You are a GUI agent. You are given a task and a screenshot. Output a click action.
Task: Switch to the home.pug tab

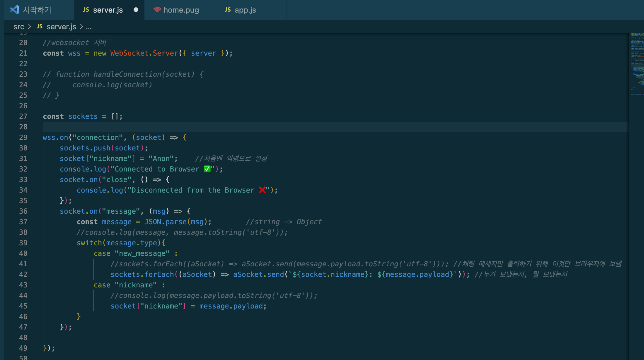click(181, 10)
